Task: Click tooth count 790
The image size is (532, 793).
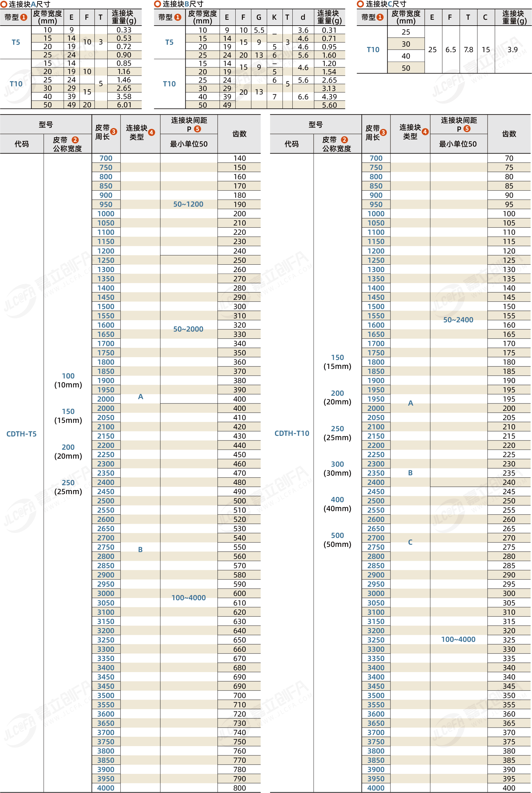Action: [x=240, y=779]
